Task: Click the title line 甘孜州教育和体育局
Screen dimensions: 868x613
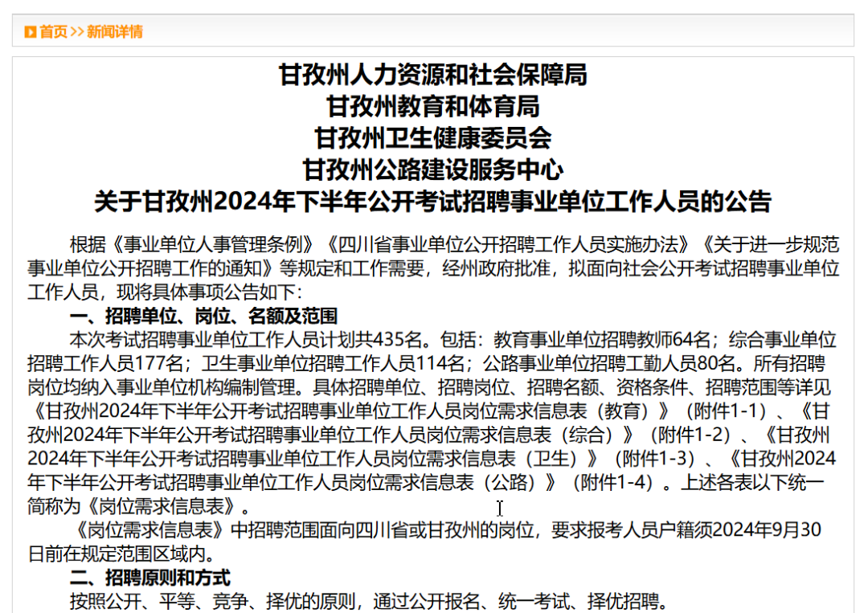Action: (433, 106)
